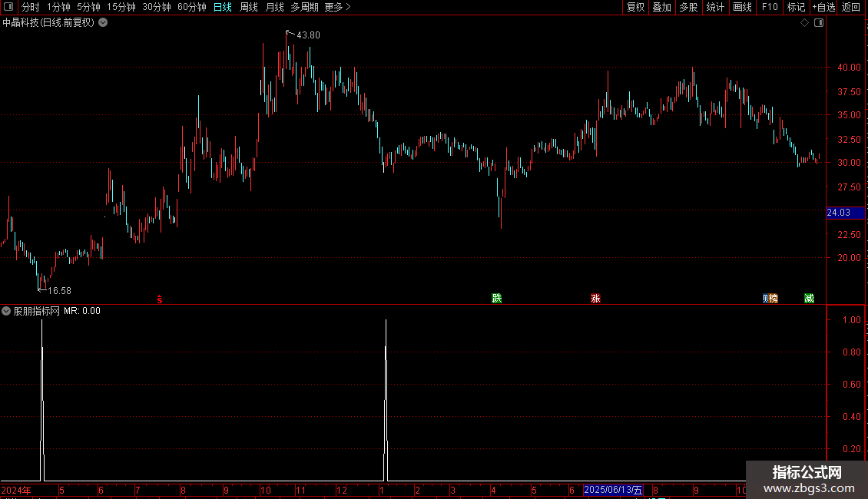Click the 中晶科技(日线.前复权) chart title
This screenshot has width=868, height=499.
[48, 23]
